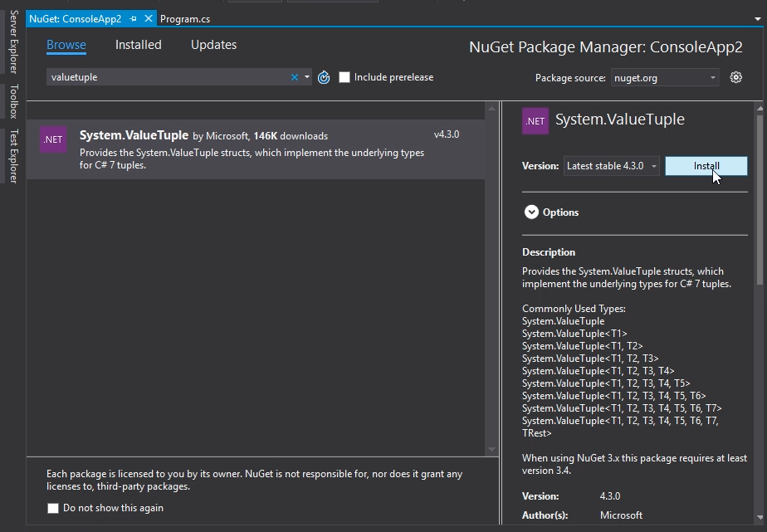Click the package list scroll down arrow

pyautogui.click(x=491, y=449)
